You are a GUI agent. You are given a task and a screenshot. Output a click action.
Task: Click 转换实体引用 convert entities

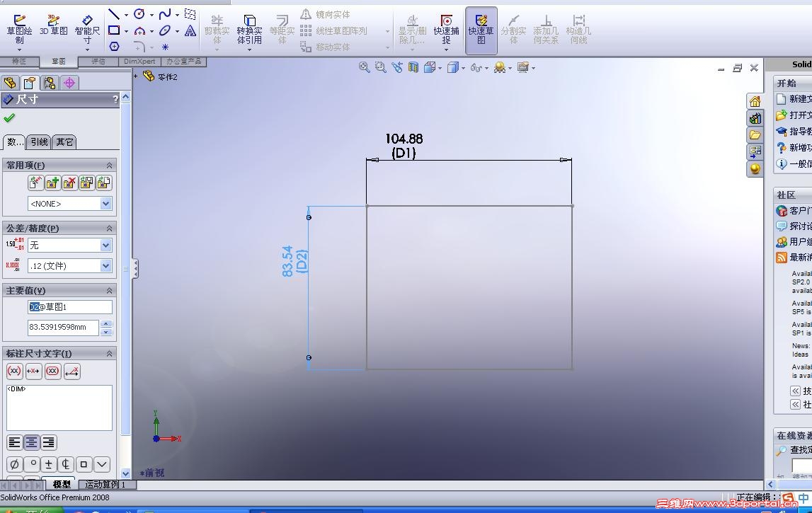point(249,30)
